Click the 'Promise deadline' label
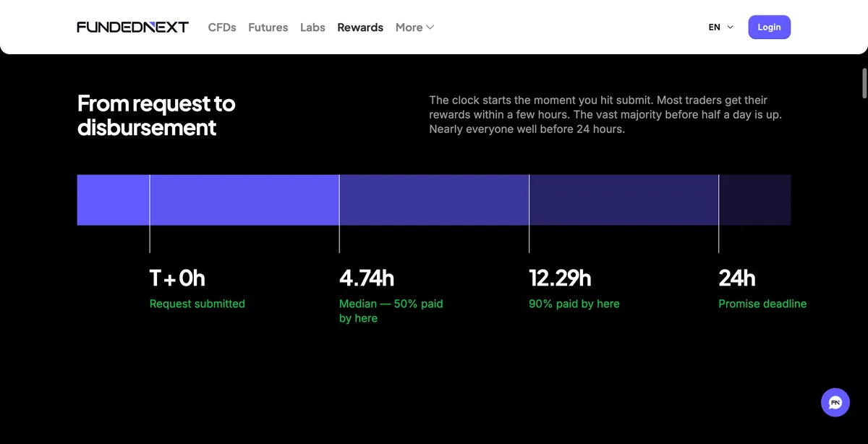Viewport: 868px width, 444px height. [762, 304]
